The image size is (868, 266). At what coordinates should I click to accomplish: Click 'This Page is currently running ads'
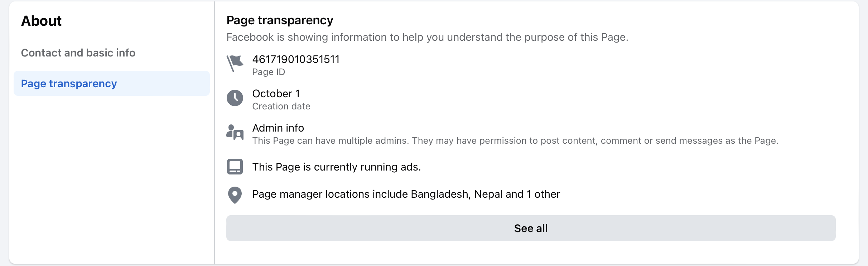pos(336,167)
